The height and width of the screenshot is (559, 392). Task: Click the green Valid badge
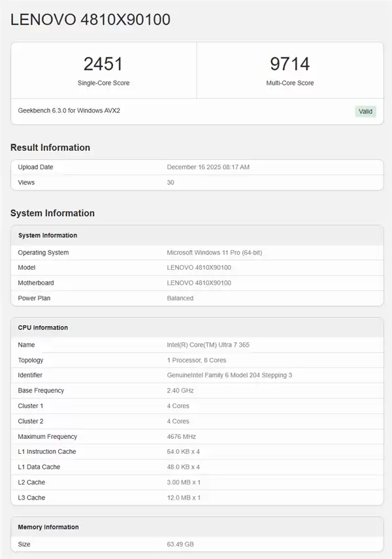click(365, 111)
